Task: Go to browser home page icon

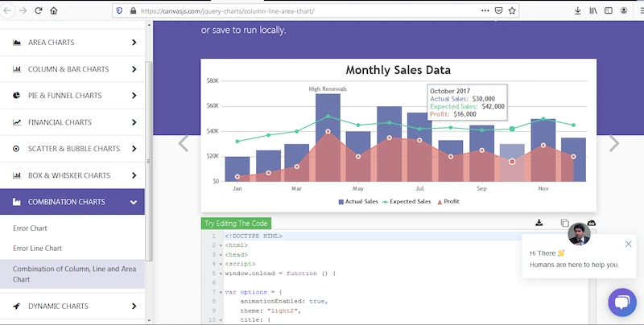Action: click(54, 10)
